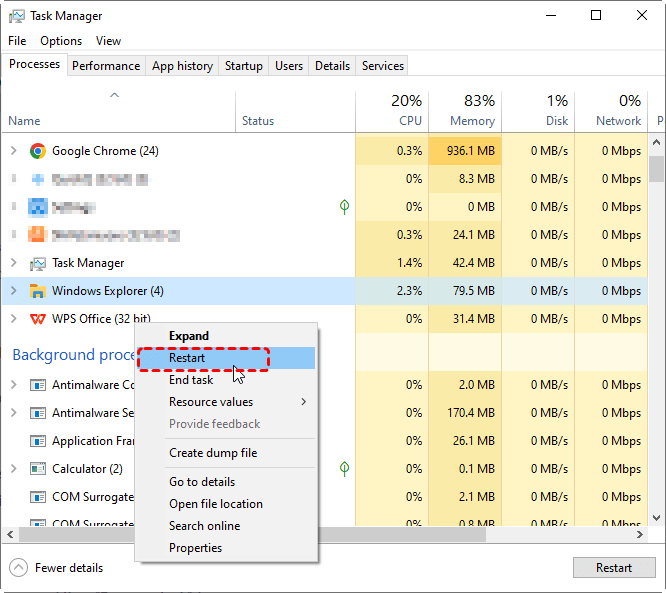Switch to the Performance tab

(x=106, y=66)
